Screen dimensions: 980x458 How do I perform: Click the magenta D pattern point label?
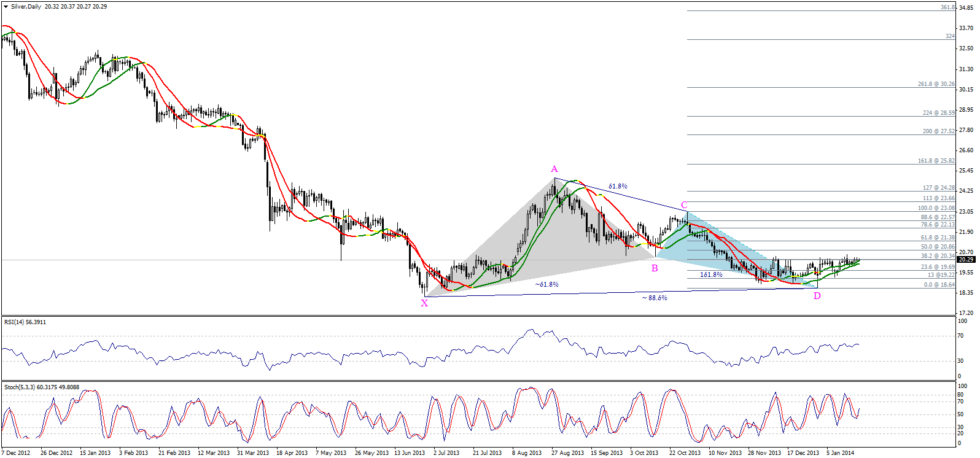[817, 296]
